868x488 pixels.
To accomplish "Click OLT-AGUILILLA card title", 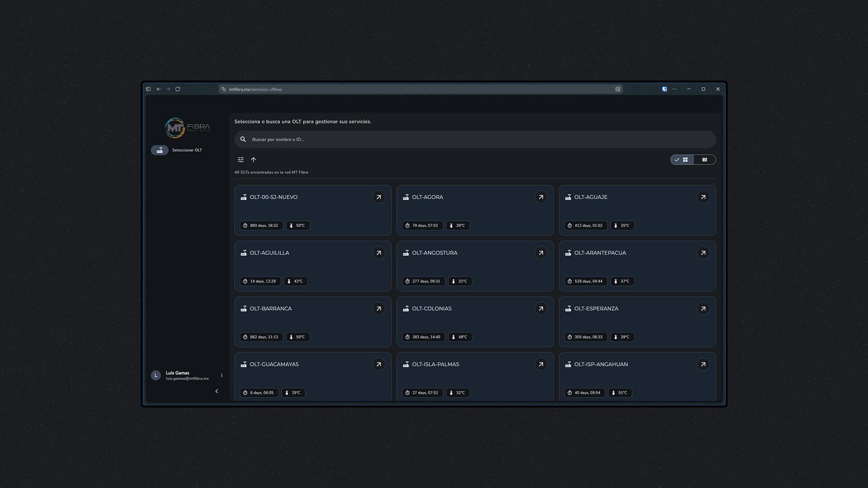I will (x=269, y=253).
